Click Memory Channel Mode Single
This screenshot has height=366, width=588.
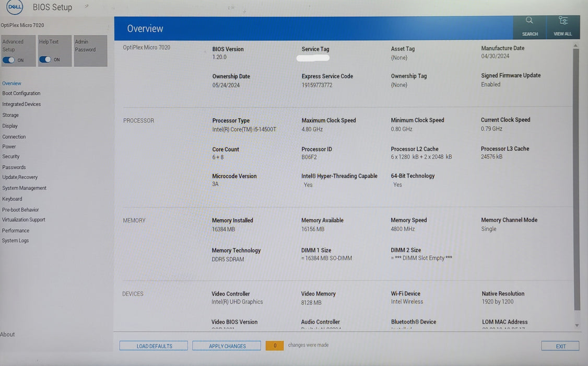pos(489,228)
